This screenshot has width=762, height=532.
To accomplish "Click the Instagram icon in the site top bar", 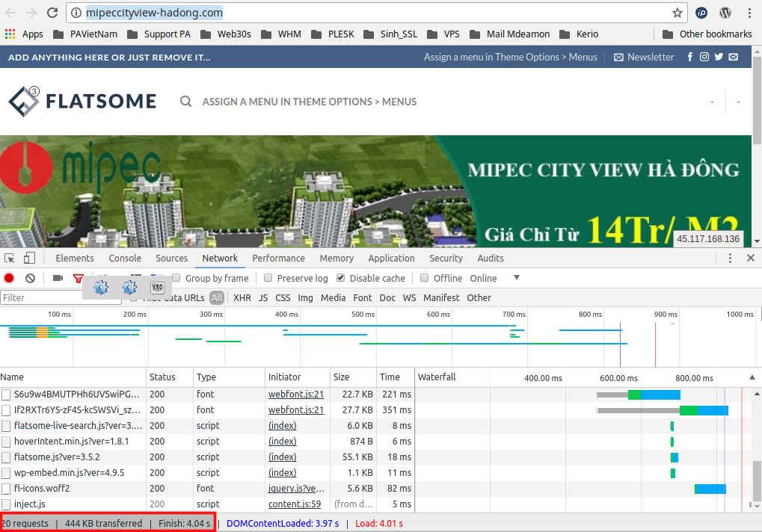I will coord(704,57).
